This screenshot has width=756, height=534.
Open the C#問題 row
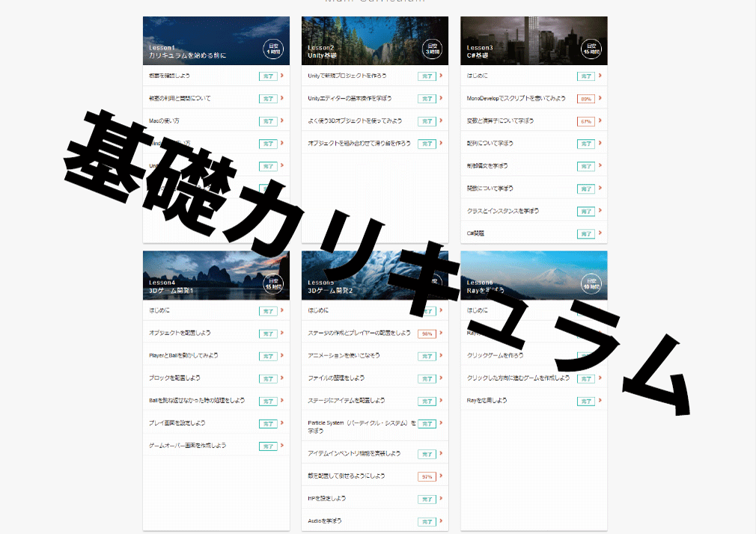click(534, 233)
